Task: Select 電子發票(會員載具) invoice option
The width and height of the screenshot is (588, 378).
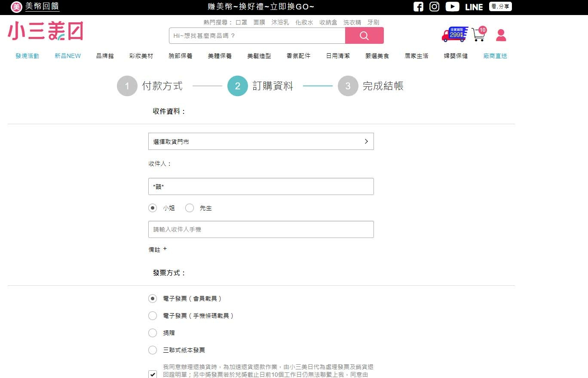Action: click(x=153, y=299)
